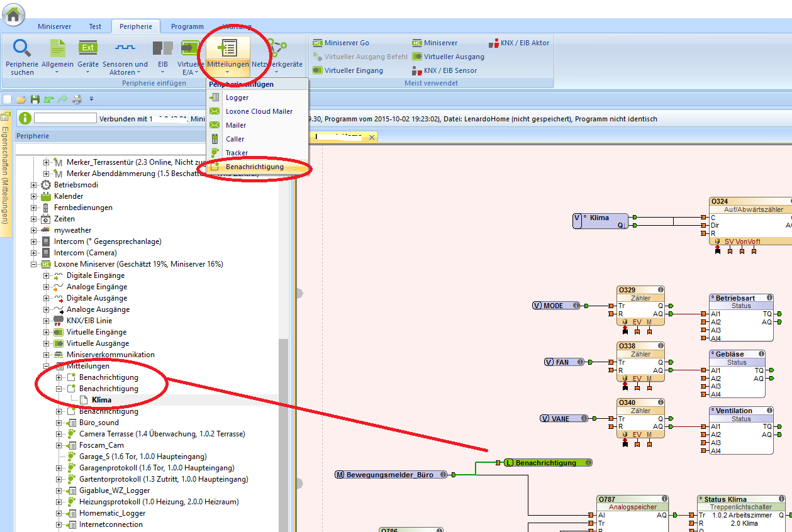
Task: Expand the Kalender tree node
Action: (34, 196)
